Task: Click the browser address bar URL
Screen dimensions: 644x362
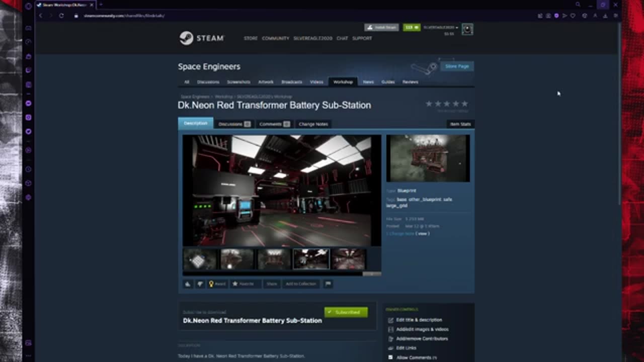Action: click(124, 16)
